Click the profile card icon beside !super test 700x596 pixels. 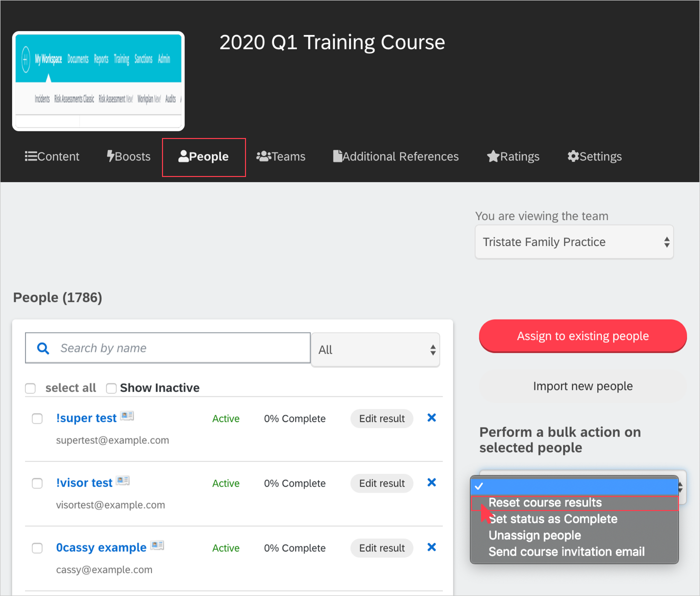pos(127,416)
